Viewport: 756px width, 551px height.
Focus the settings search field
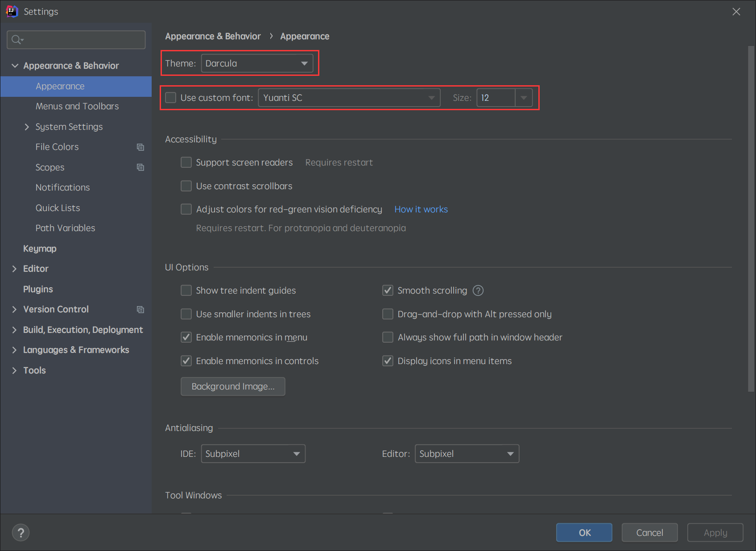pos(76,40)
